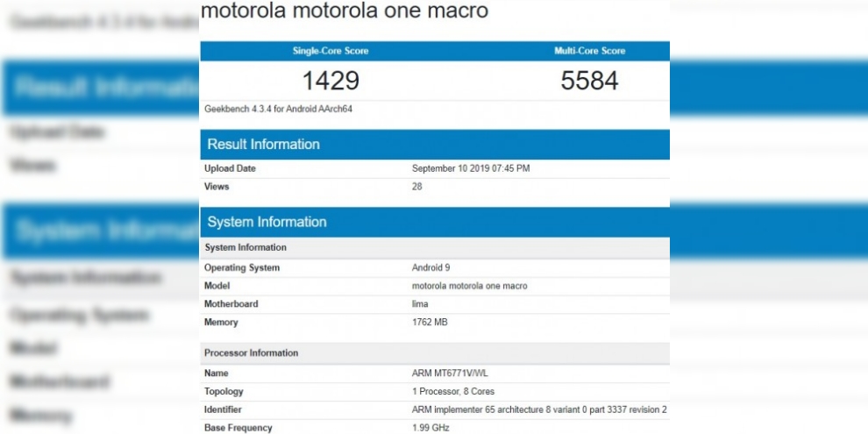Click the views count 28
This screenshot has height=434, width=868.
pos(416,187)
